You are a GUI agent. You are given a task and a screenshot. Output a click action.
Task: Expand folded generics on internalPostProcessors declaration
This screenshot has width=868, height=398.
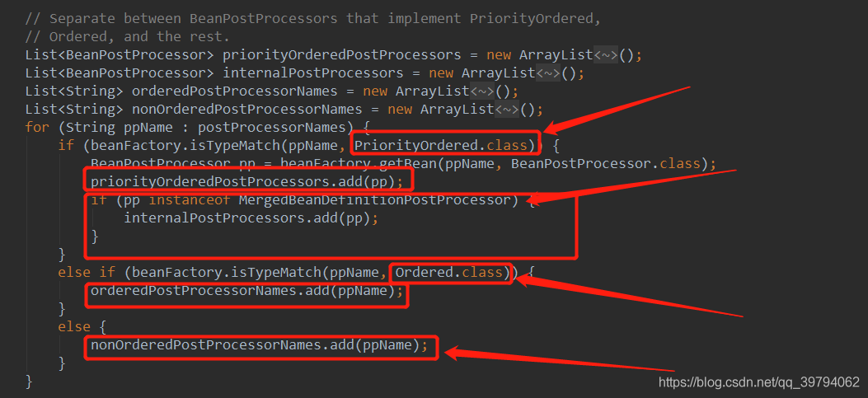[548, 73]
